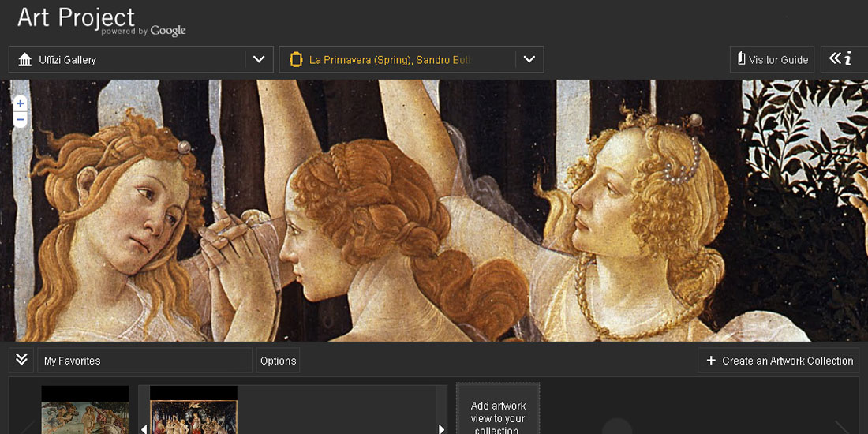This screenshot has width=868, height=434.
Task: Zoom out with the minus button
Action: [x=21, y=119]
